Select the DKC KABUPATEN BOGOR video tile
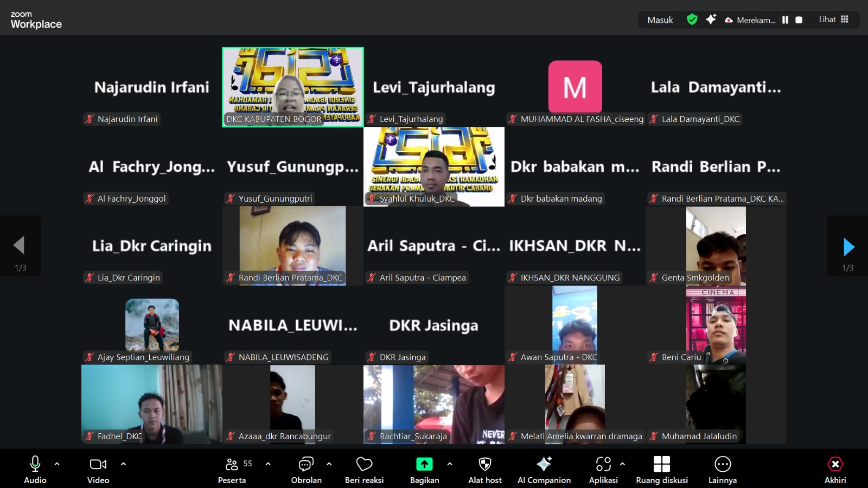Screen dimensions: 868x488 coord(293,87)
